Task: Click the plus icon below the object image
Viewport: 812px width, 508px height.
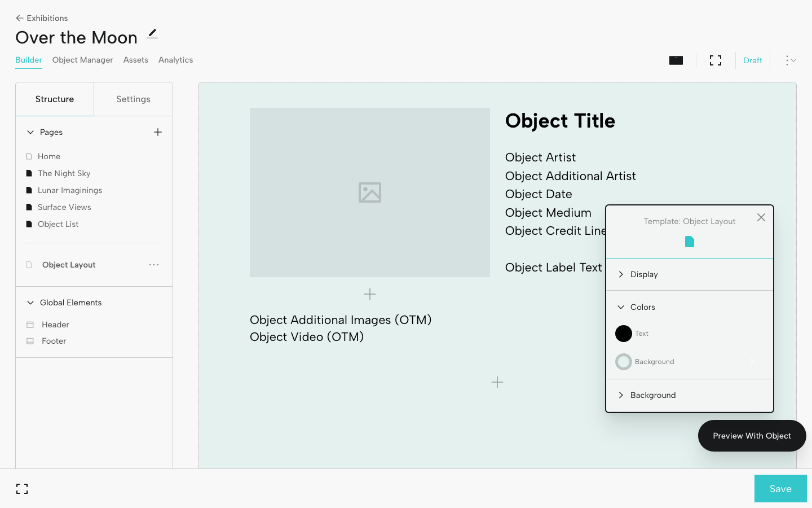Action: point(369,294)
